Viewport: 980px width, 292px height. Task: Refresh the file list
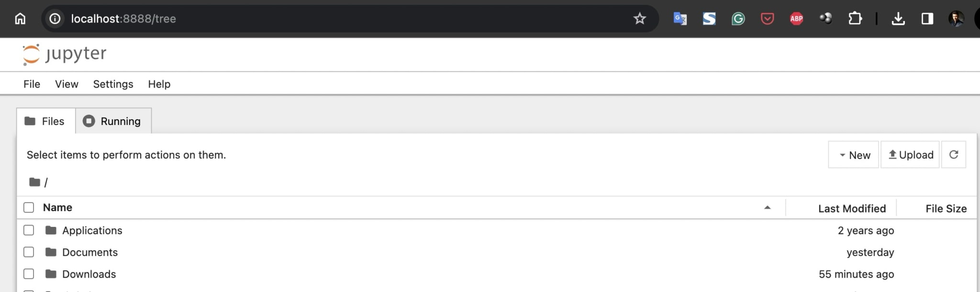[954, 154]
